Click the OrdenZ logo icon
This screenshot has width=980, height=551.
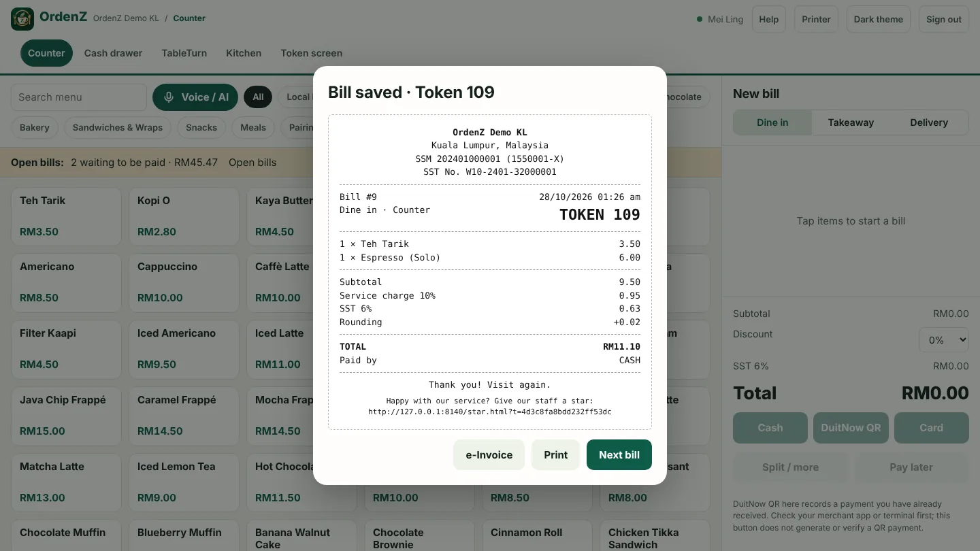(22, 19)
